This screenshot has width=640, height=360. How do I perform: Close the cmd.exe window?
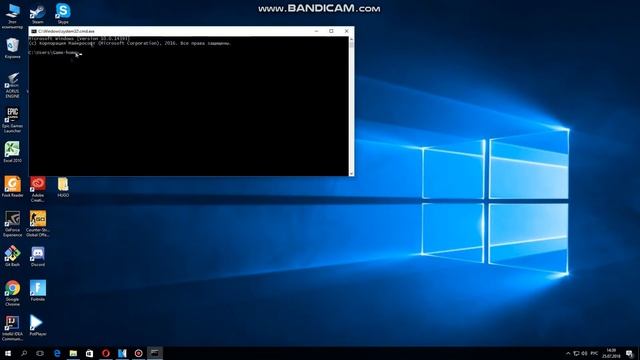tap(347, 31)
